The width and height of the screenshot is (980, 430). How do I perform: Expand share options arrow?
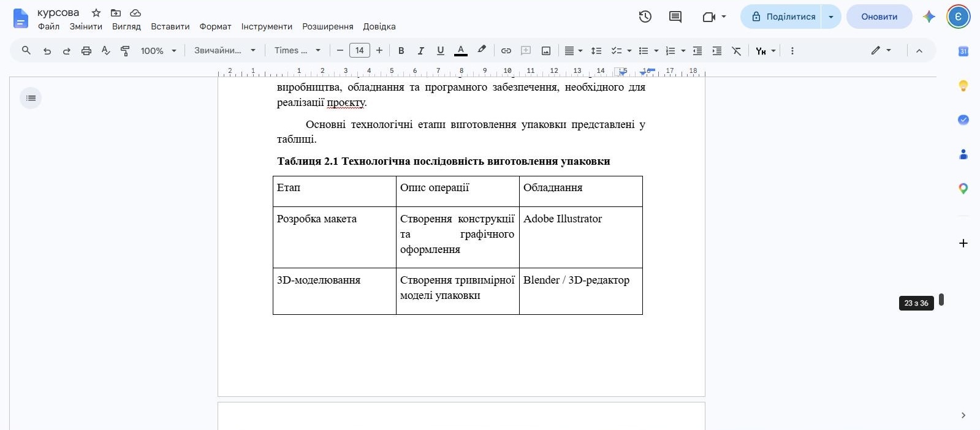830,17
